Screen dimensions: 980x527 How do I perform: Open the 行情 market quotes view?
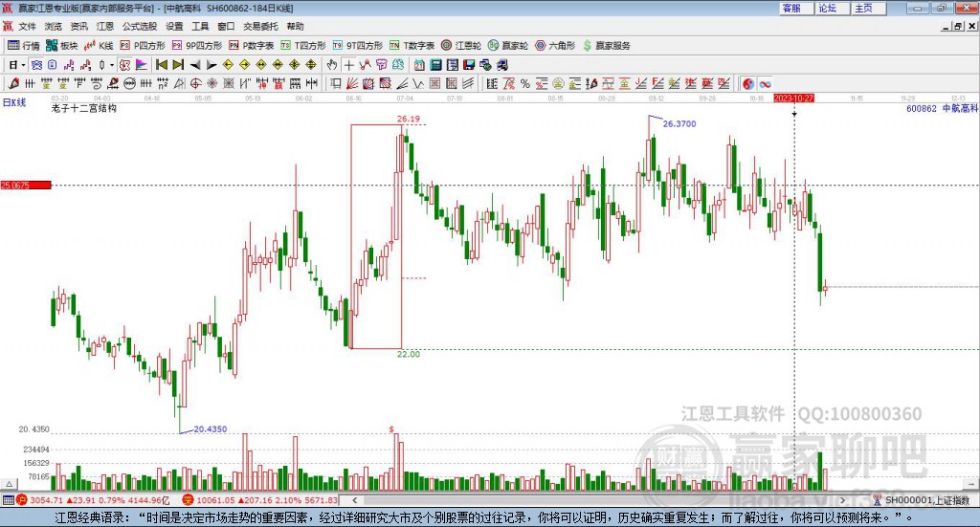[24, 46]
